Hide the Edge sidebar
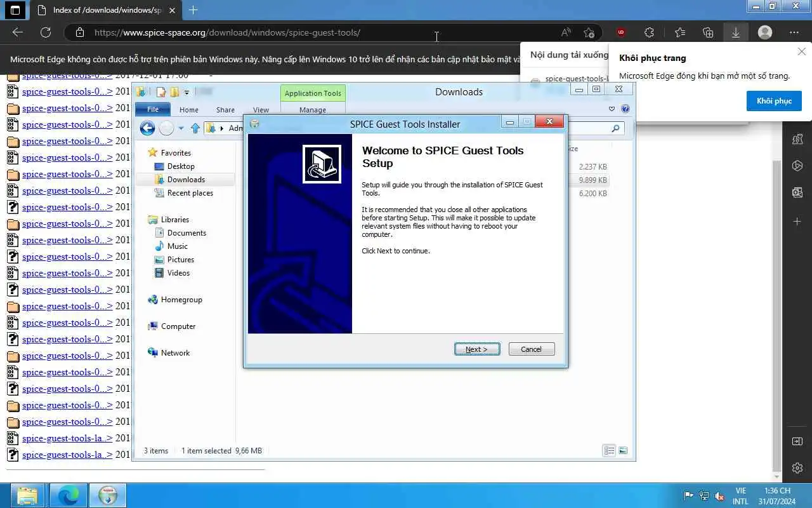 pyautogui.click(x=797, y=441)
